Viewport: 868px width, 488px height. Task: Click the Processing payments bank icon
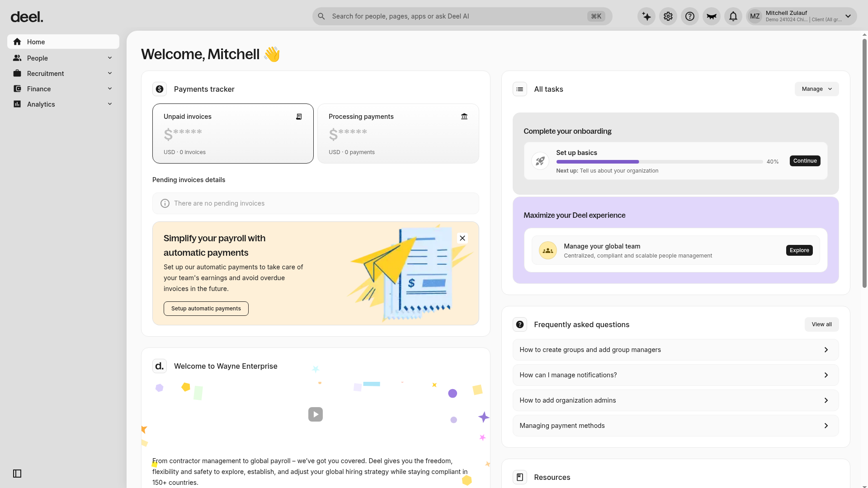[x=464, y=117]
